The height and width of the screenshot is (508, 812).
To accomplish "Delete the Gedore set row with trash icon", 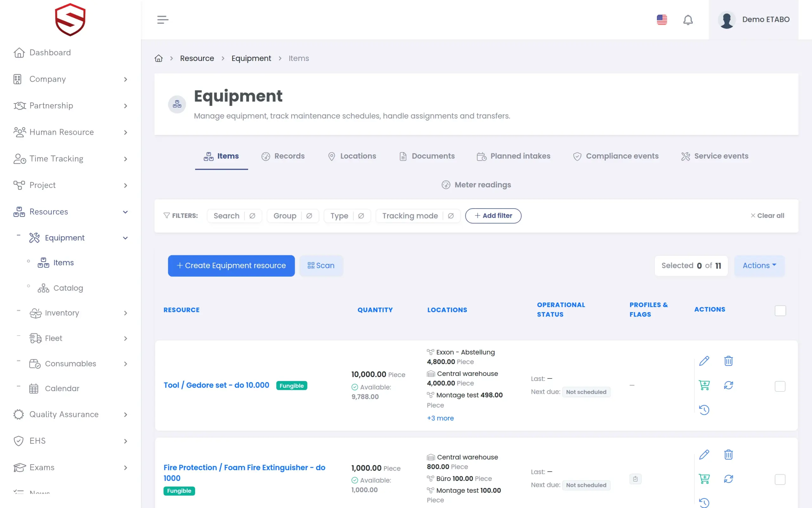I will click(x=728, y=361).
